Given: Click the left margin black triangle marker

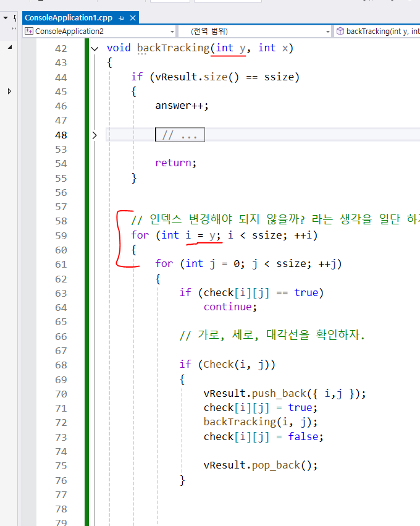Looking at the screenshot, I should point(10,48).
